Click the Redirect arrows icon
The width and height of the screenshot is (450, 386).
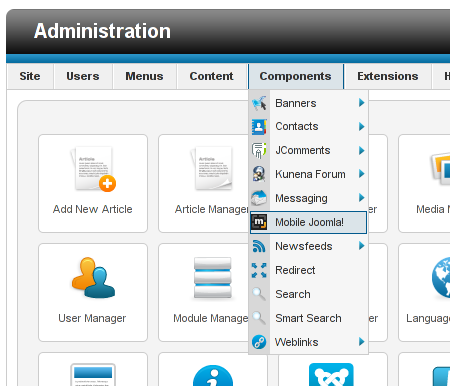(x=259, y=270)
